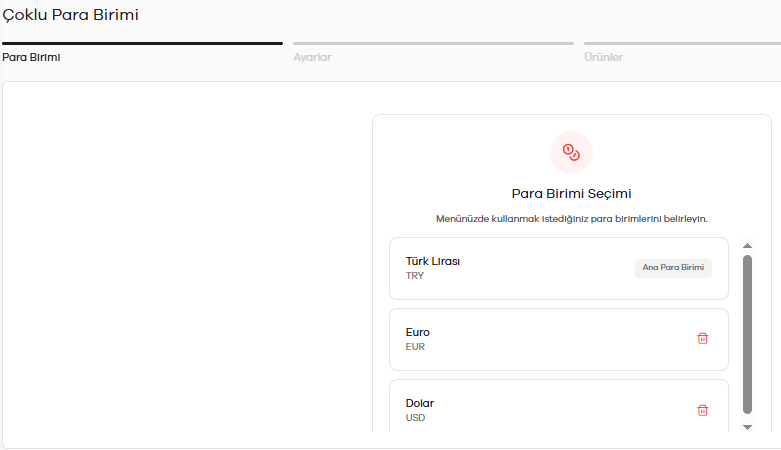Click the Çoklu Para Birimi page title
The height and width of the screenshot is (450, 781).
[70, 15]
